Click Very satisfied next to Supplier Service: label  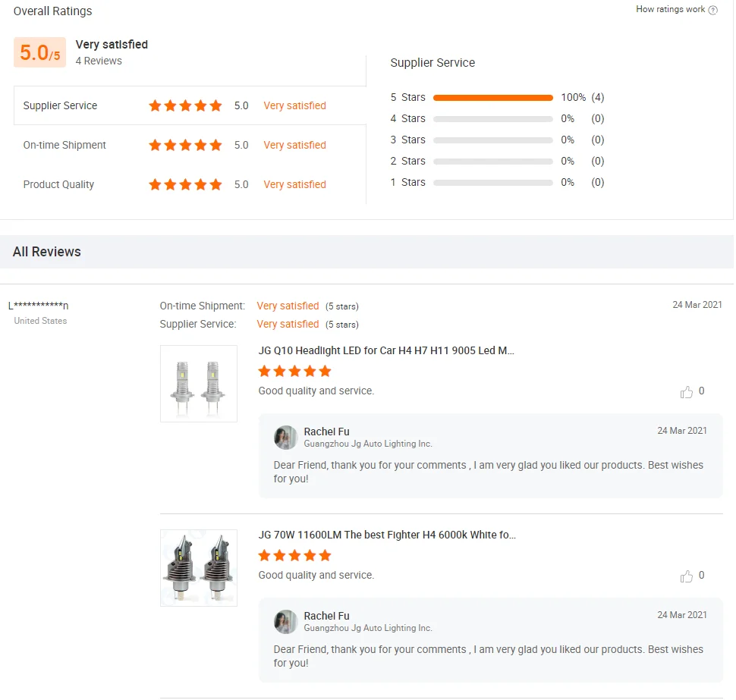click(288, 324)
